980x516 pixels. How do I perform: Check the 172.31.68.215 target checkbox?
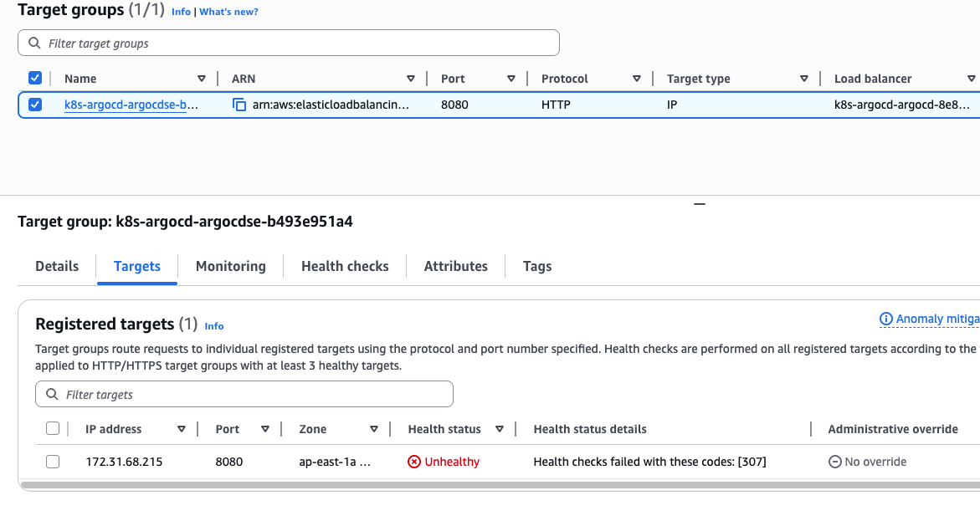click(x=53, y=462)
